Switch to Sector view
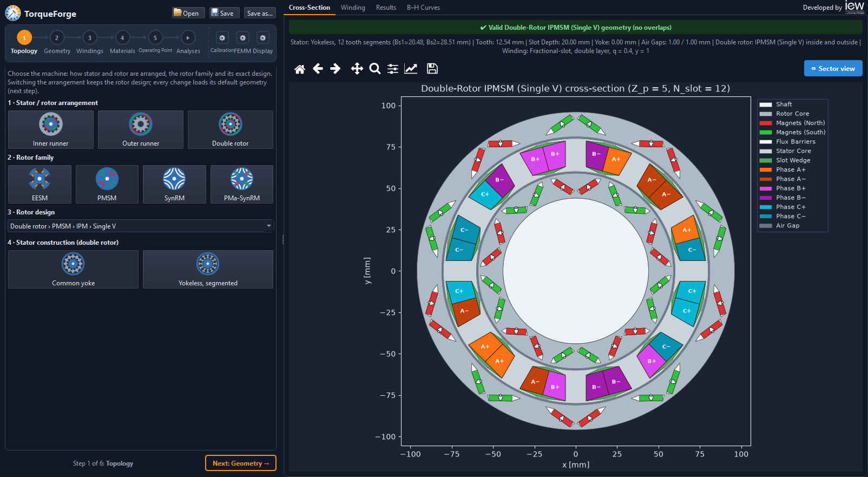868x477 pixels. click(x=833, y=69)
